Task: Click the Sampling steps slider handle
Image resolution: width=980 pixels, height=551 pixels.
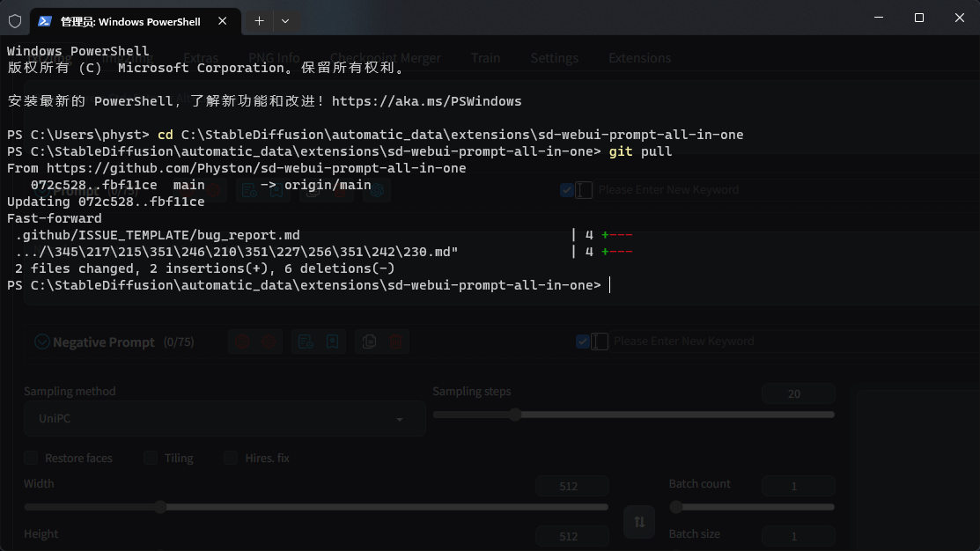Action: coord(515,415)
